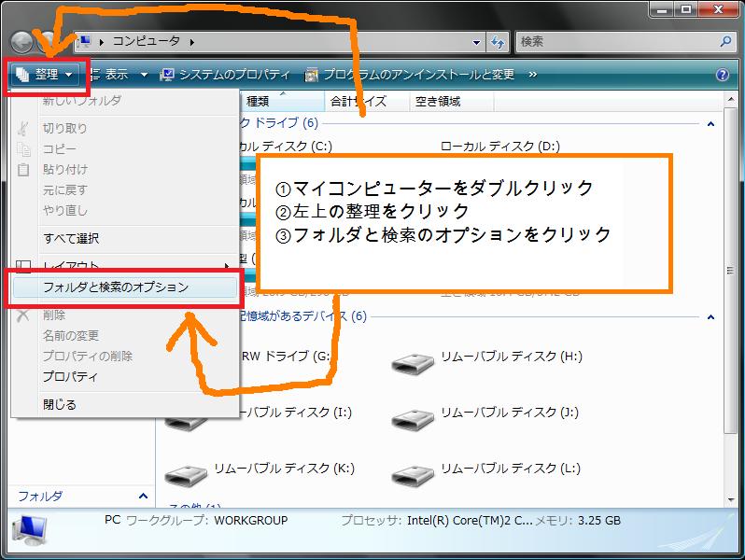Click リムーバブル ディスク (I:) label
745x560 pixels.
point(296,413)
